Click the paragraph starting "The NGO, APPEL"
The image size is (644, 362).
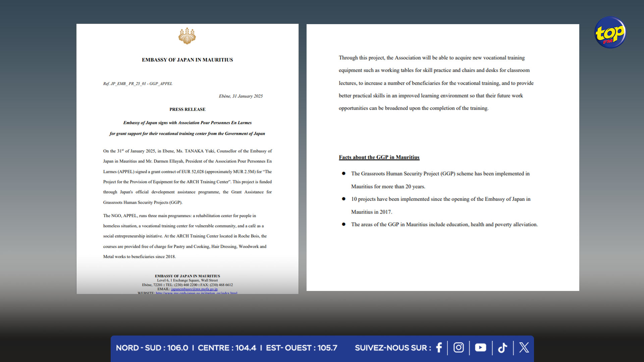[x=185, y=236]
